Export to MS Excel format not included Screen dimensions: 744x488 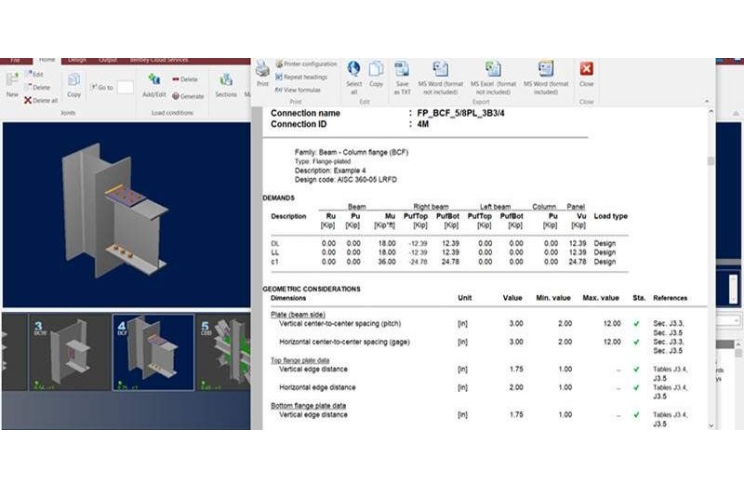pyautogui.click(x=493, y=77)
